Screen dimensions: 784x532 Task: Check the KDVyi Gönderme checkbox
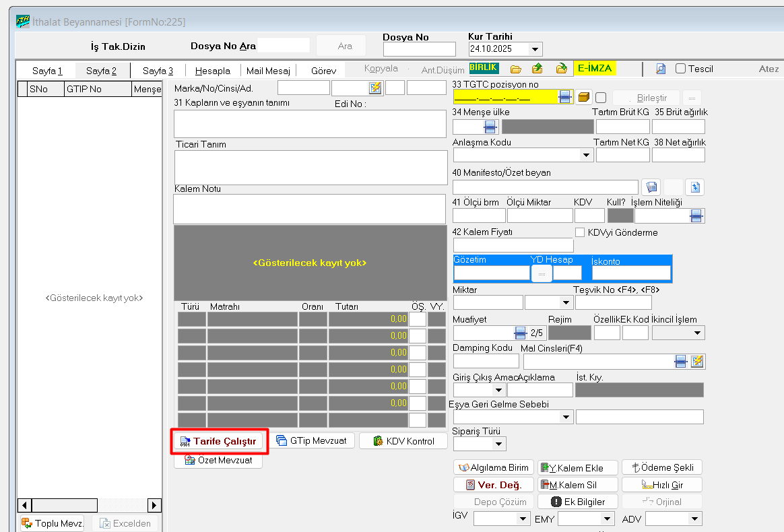coord(580,232)
